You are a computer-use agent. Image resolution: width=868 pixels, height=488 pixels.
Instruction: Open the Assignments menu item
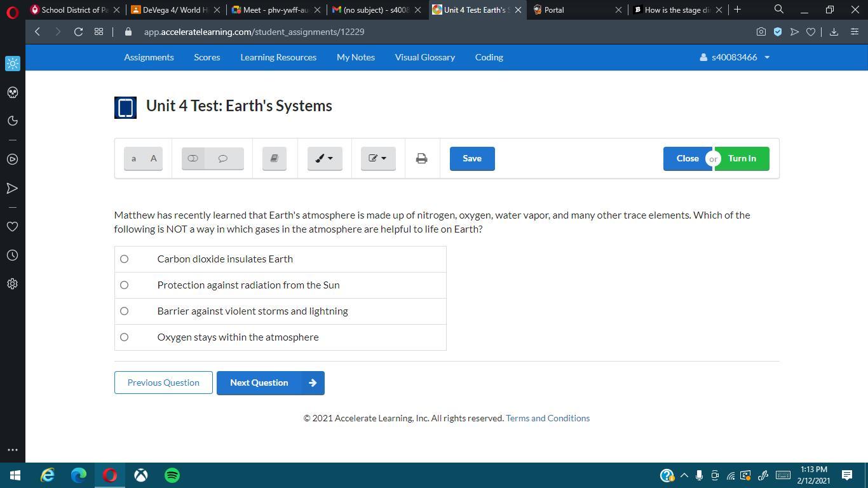coord(149,57)
